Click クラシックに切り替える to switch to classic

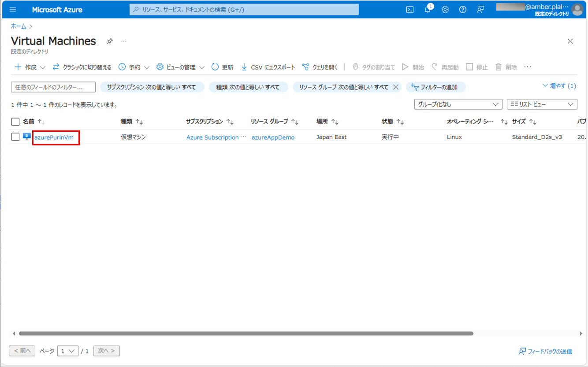coord(82,67)
